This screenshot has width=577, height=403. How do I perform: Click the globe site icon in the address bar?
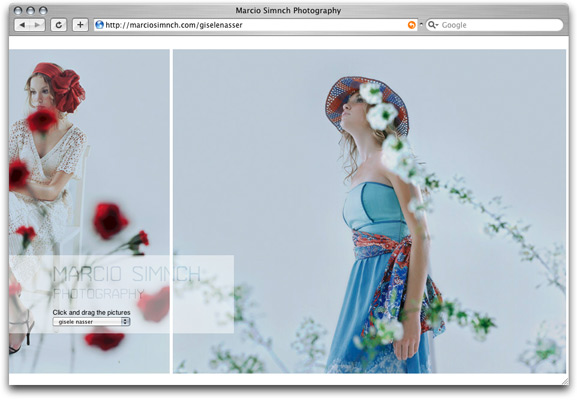(x=99, y=25)
